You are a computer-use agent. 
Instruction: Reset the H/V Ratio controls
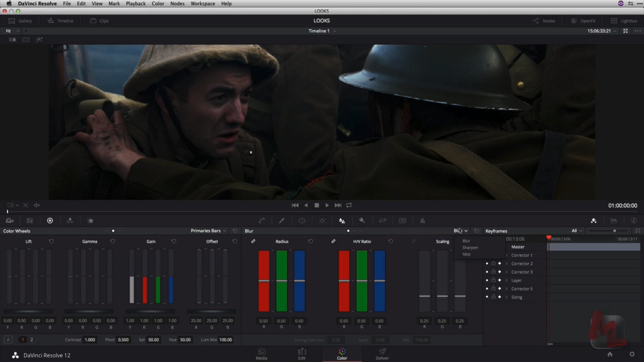tap(391, 241)
